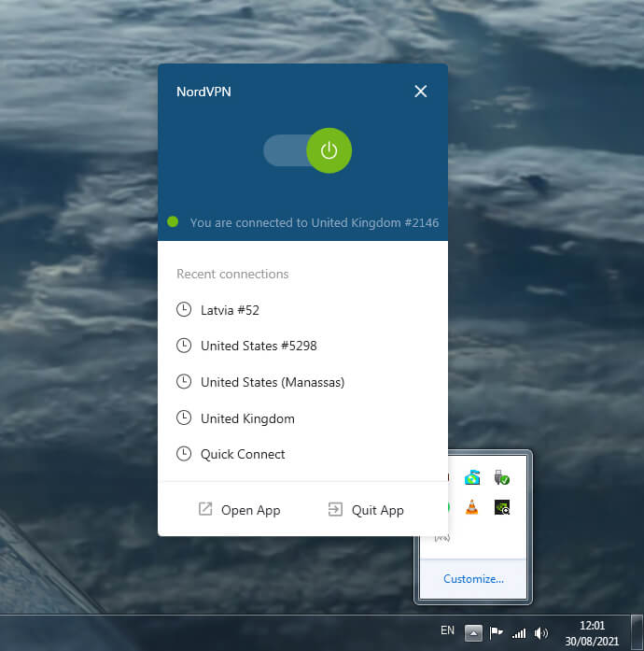Open the full NordVPN app
Viewport: 644px width, 651px height.
click(x=240, y=510)
